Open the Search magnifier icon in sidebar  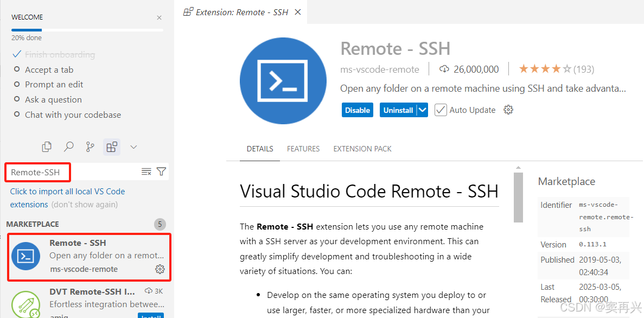[x=68, y=147]
